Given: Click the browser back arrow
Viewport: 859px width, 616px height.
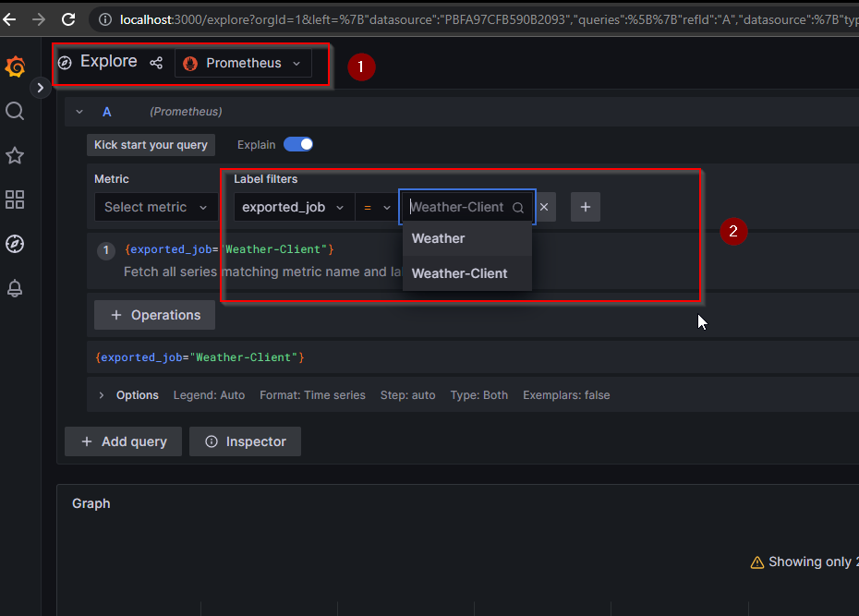Looking at the screenshot, I should pos(9,19).
